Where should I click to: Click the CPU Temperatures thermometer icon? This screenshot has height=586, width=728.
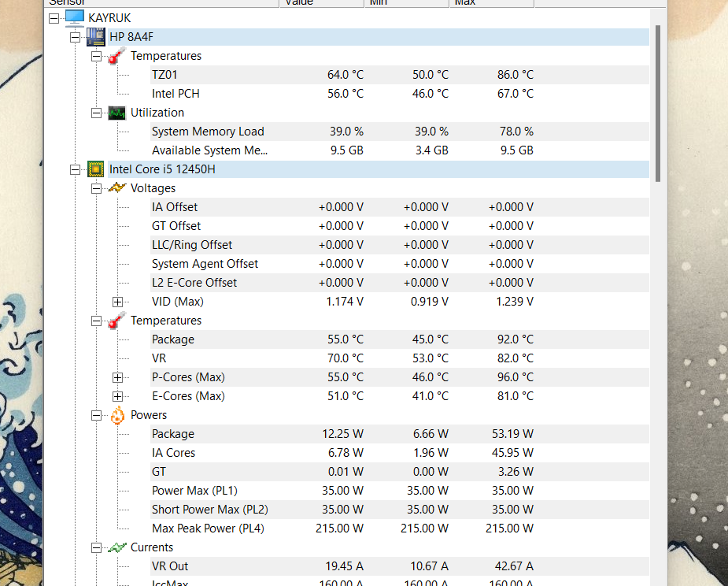click(x=117, y=321)
